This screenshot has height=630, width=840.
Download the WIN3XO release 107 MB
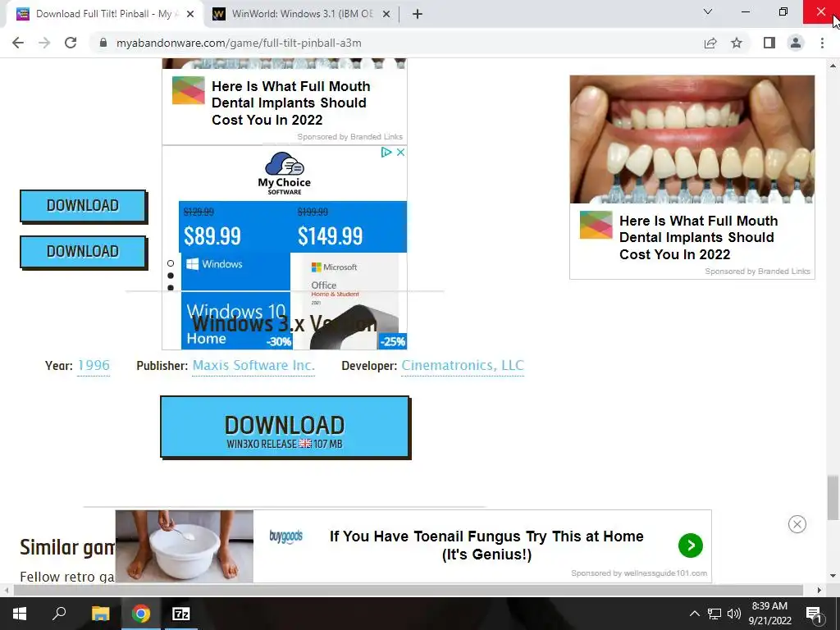point(285,427)
